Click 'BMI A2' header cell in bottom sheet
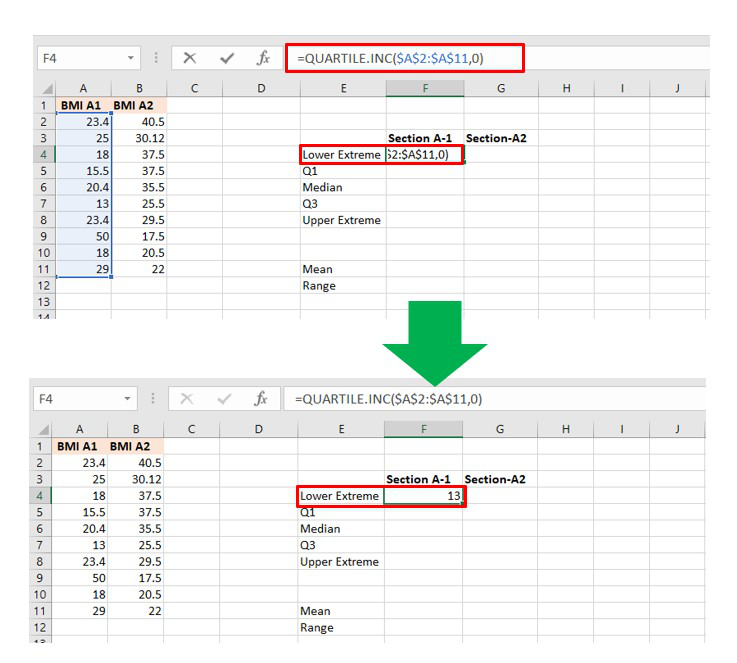The width and height of the screenshot is (737, 663). [x=136, y=446]
